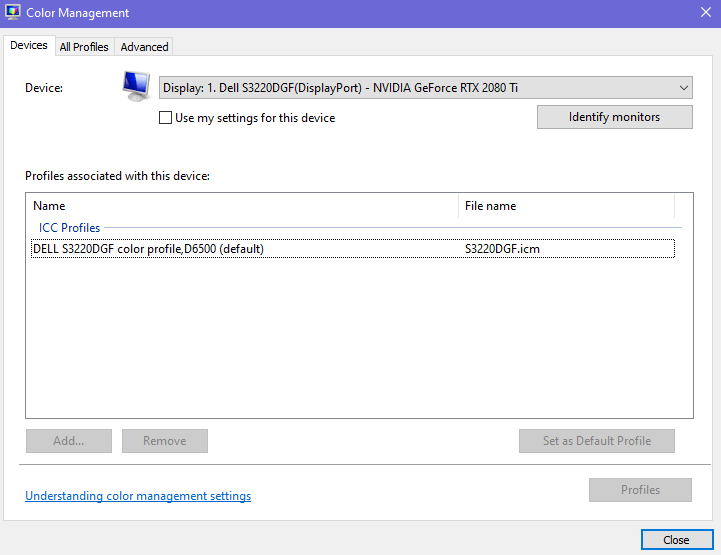This screenshot has height=555, width=721.
Task: Click the Remove button
Action: 165,441
